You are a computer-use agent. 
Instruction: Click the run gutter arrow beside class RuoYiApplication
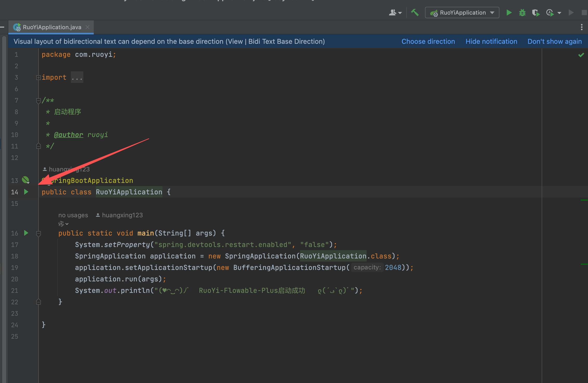pos(26,192)
